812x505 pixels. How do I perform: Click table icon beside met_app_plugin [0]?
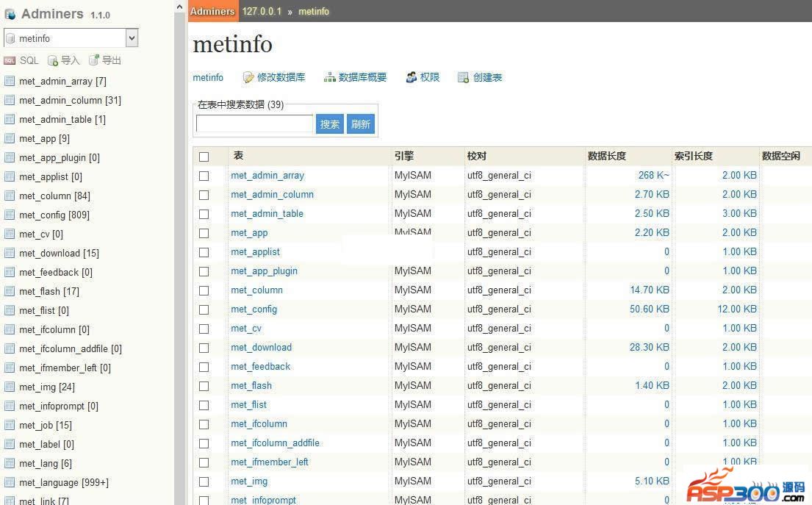10,157
